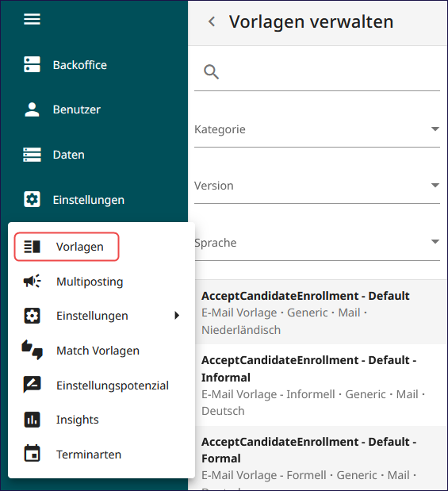The image size is (448, 491).
Task: Expand the Einstellungen submenu arrow
Action: [177, 316]
